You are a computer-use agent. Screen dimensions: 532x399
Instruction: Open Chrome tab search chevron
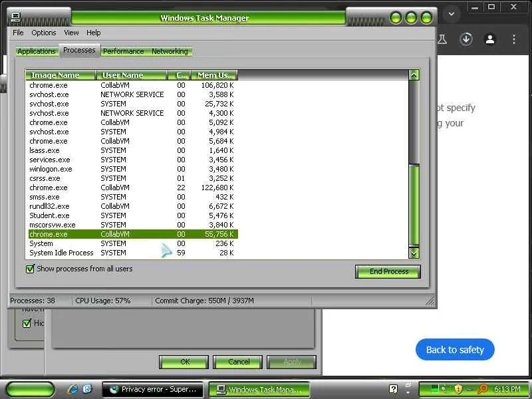pos(452,14)
